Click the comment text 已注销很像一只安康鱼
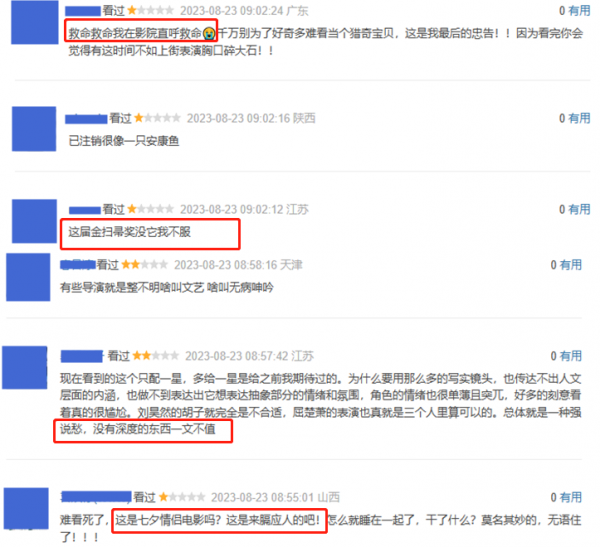This screenshot has height=547, width=600. (x=124, y=141)
